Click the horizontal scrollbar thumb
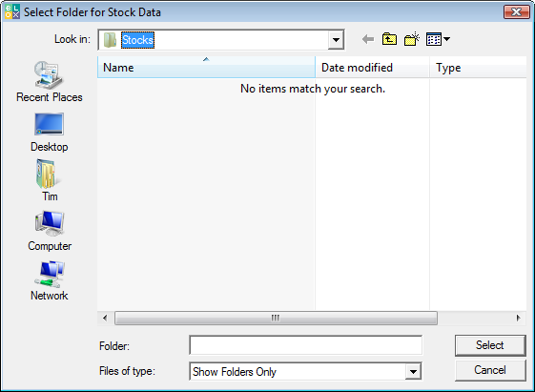The height and width of the screenshot is (392, 535). 276,318
